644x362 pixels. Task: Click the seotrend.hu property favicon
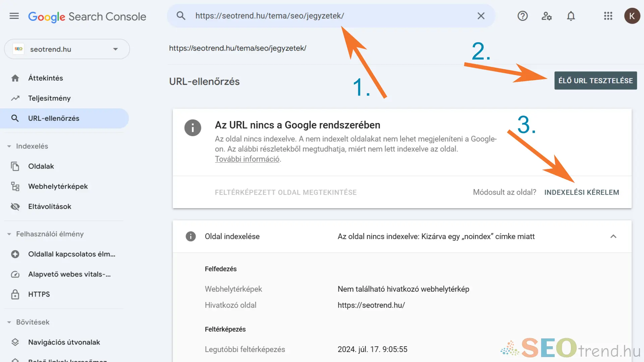pyautogui.click(x=18, y=49)
